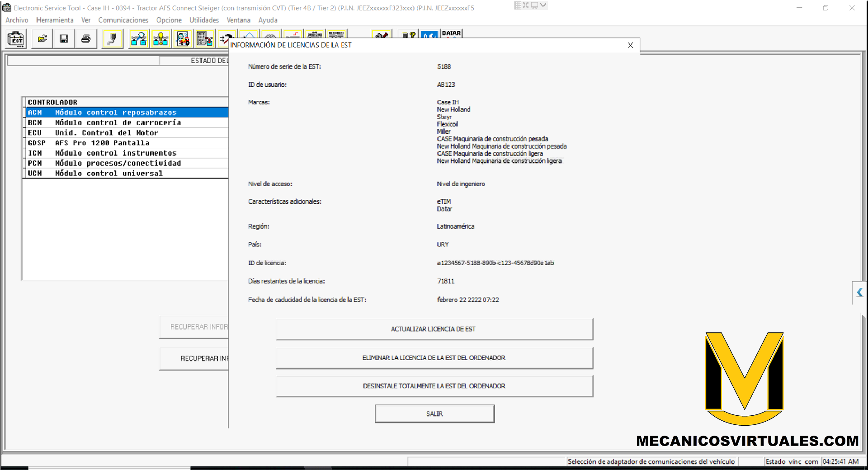Screen dimensions: 868x470
Task: Select ACM Módulo control reposabrazos row
Action: click(x=127, y=113)
